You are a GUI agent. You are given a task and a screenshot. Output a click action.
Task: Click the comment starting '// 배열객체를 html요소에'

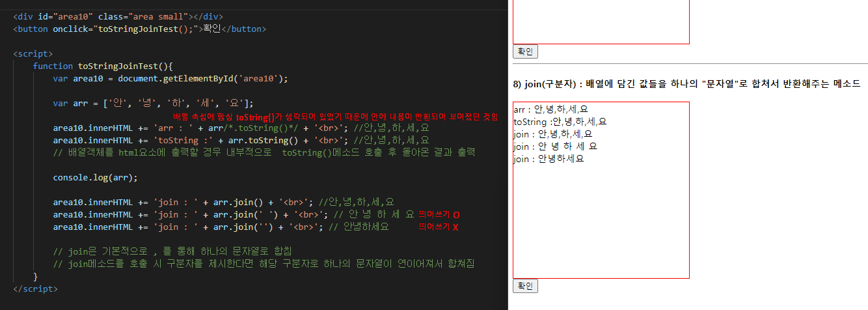tap(264, 152)
